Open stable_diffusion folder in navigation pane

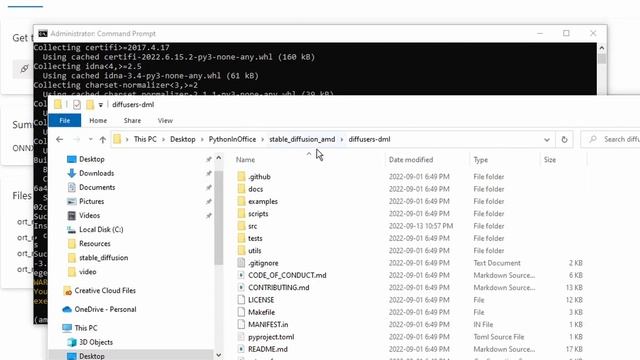pos(103,258)
